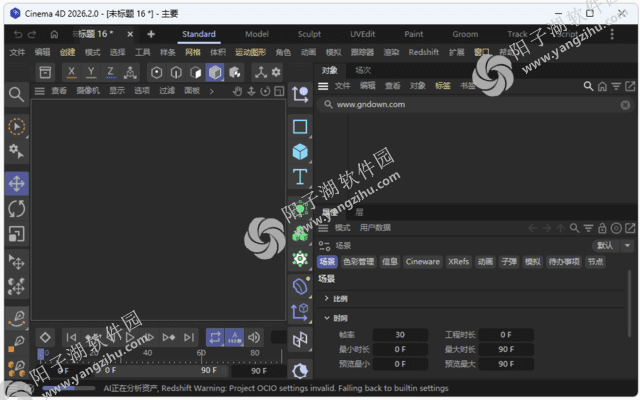Select the Rotate tool
This screenshot has height=400, width=640.
pos(17,209)
